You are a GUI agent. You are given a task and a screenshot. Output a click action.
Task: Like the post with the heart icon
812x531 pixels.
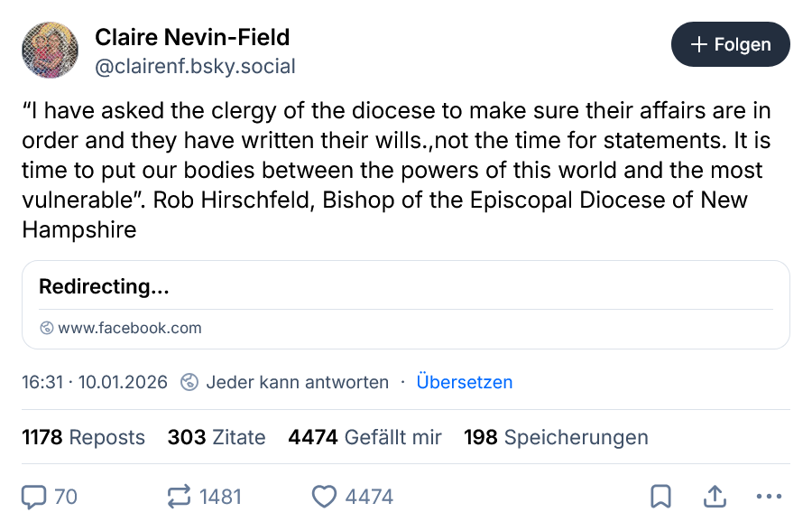[x=324, y=497]
